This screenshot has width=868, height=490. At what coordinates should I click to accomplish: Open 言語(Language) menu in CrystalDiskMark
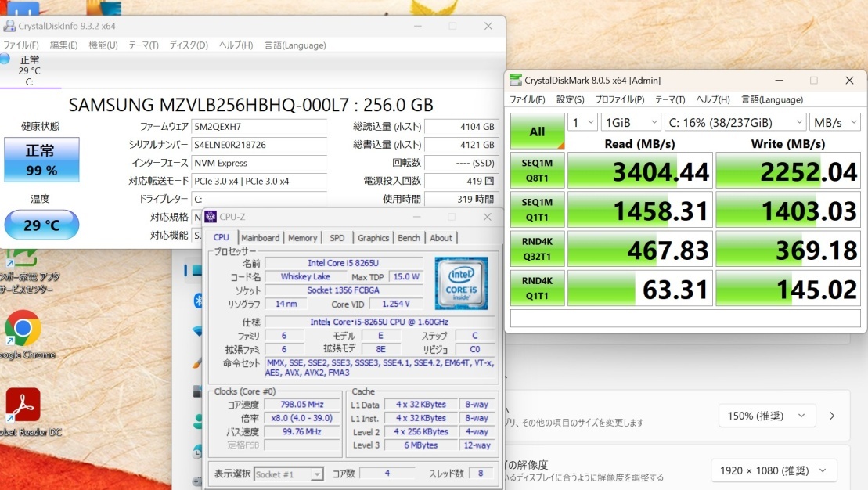point(773,99)
